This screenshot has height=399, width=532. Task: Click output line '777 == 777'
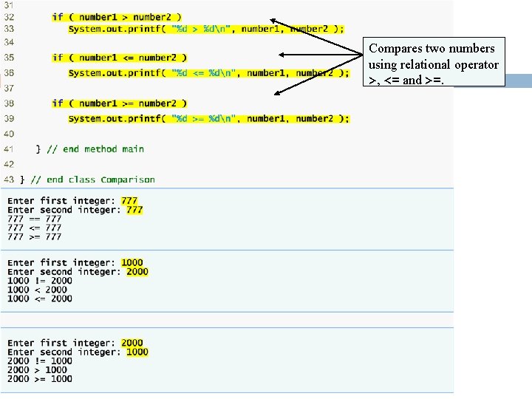click(x=34, y=219)
